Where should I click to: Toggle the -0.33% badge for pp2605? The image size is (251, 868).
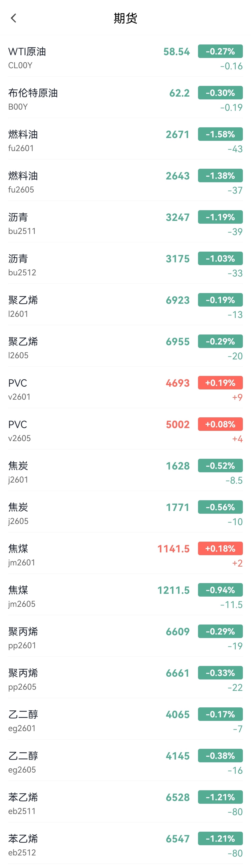pyautogui.click(x=220, y=673)
